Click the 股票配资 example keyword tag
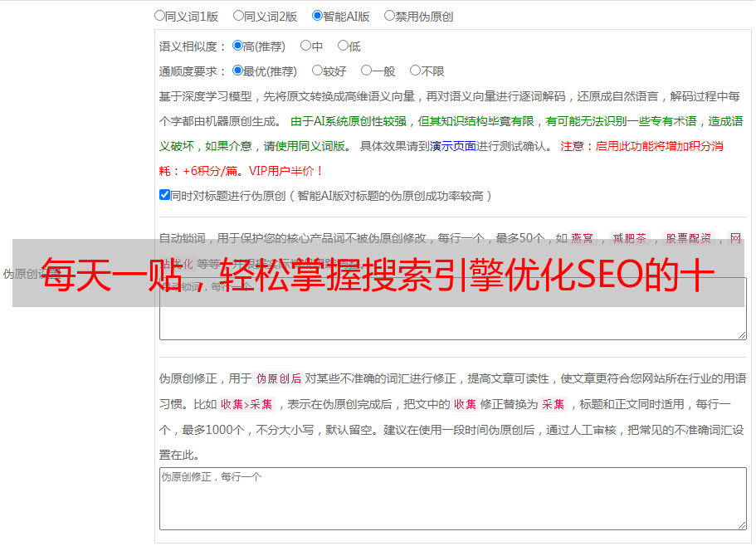 pyautogui.click(x=689, y=238)
